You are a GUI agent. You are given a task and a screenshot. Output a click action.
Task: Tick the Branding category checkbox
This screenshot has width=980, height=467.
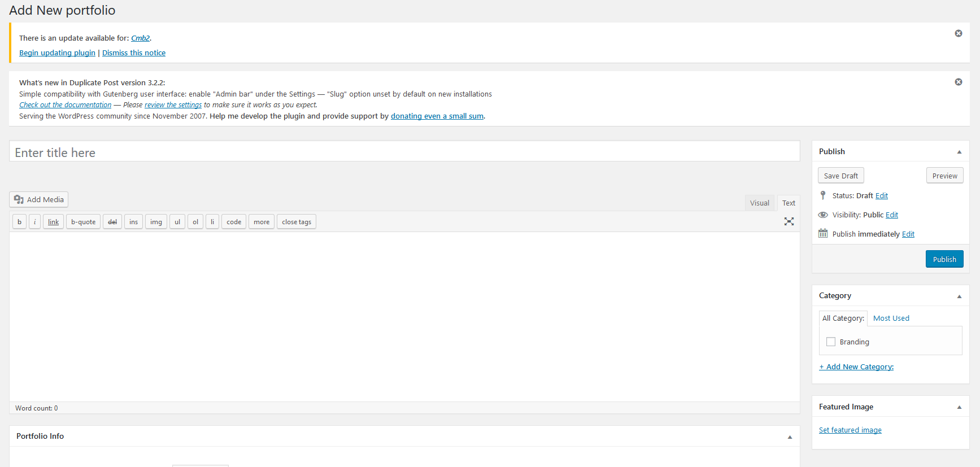[x=830, y=342]
